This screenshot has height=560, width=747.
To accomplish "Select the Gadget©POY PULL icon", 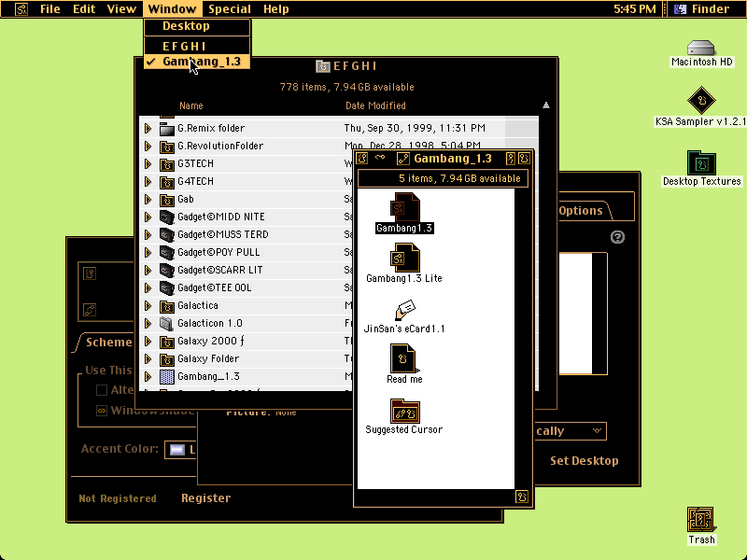I will (x=167, y=252).
